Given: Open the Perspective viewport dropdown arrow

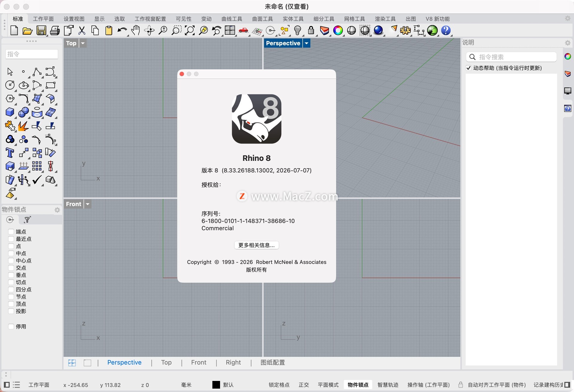Looking at the screenshot, I should click(x=306, y=43).
